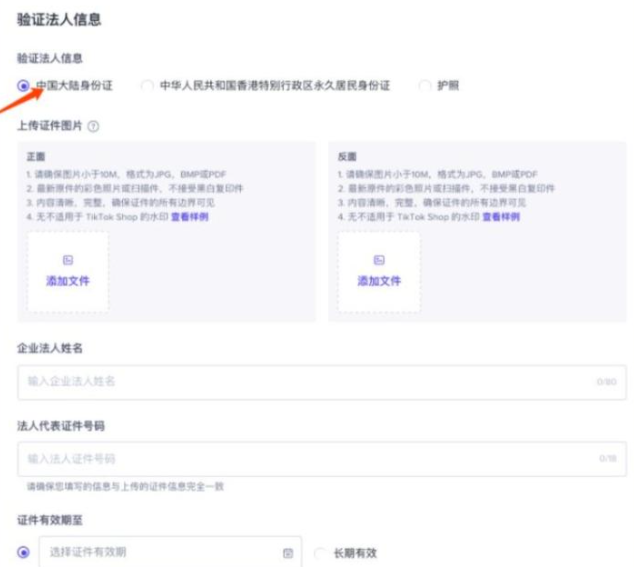Select the 护照 radio option
The image size is (634, 567).
coord(426,86)
